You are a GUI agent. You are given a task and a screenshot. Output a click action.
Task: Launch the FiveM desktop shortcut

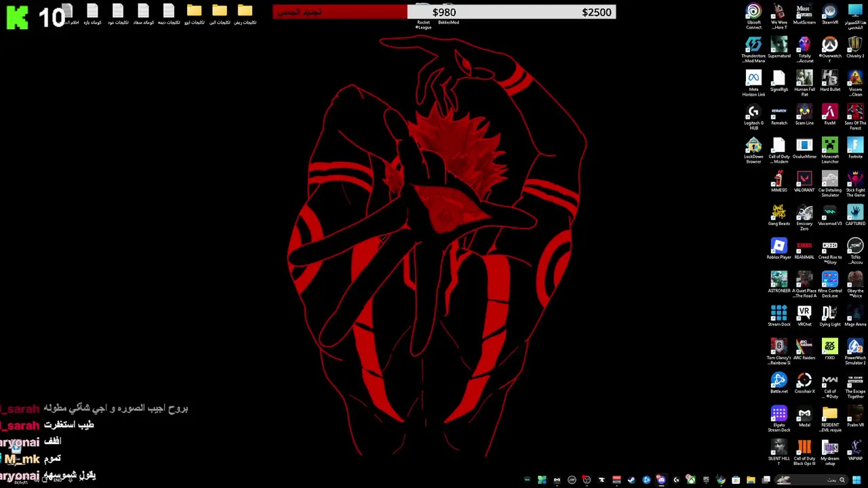(830, 115)
